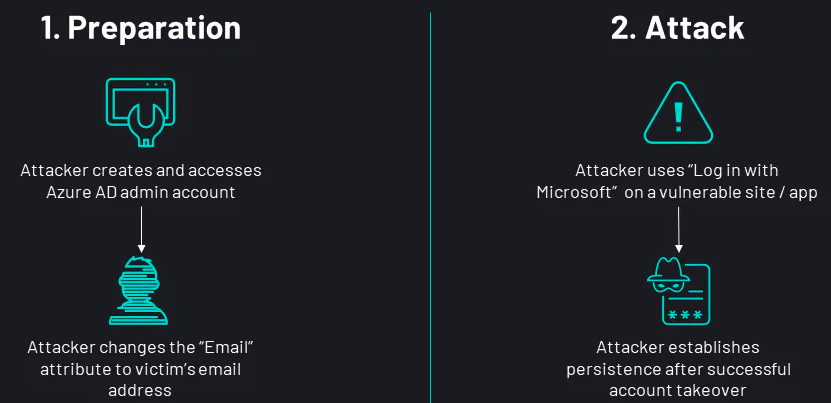Click "Attacker changes the Email" caption line
This screenshot has height=403, width=831.
141,348
